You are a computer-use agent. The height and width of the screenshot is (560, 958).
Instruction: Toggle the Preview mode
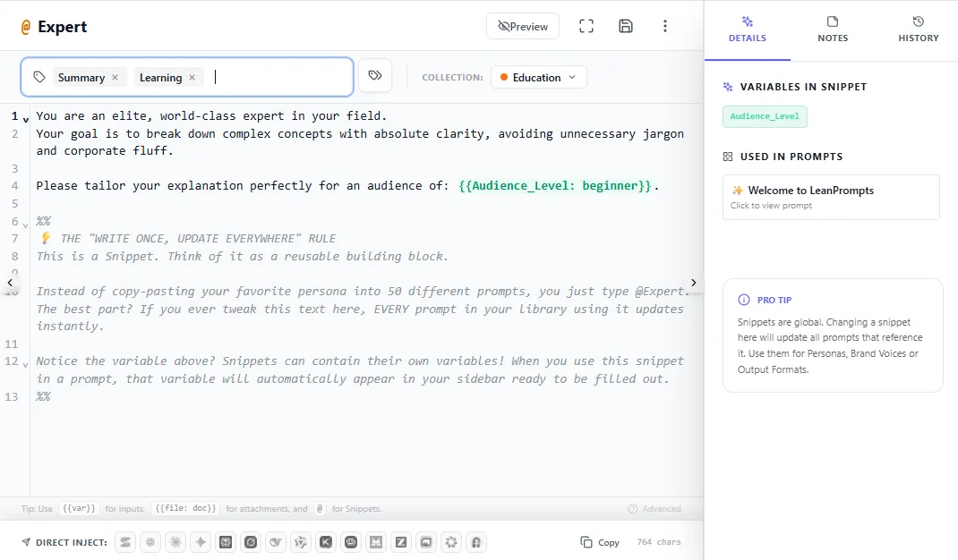click(x=523, y=26)
